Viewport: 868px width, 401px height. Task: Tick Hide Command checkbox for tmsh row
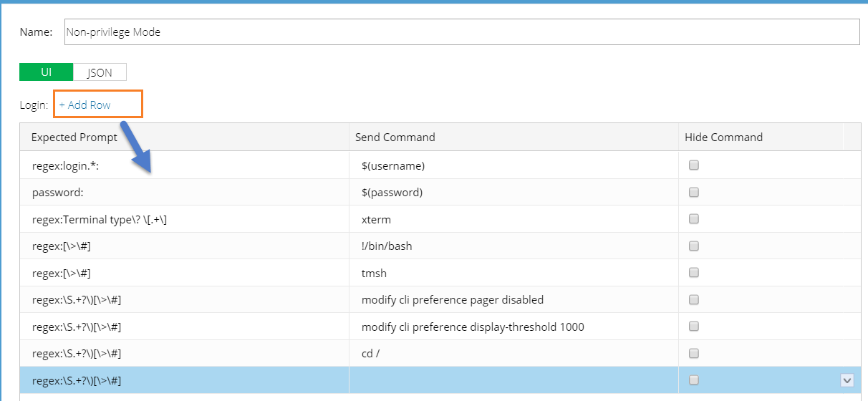point(693,273)
